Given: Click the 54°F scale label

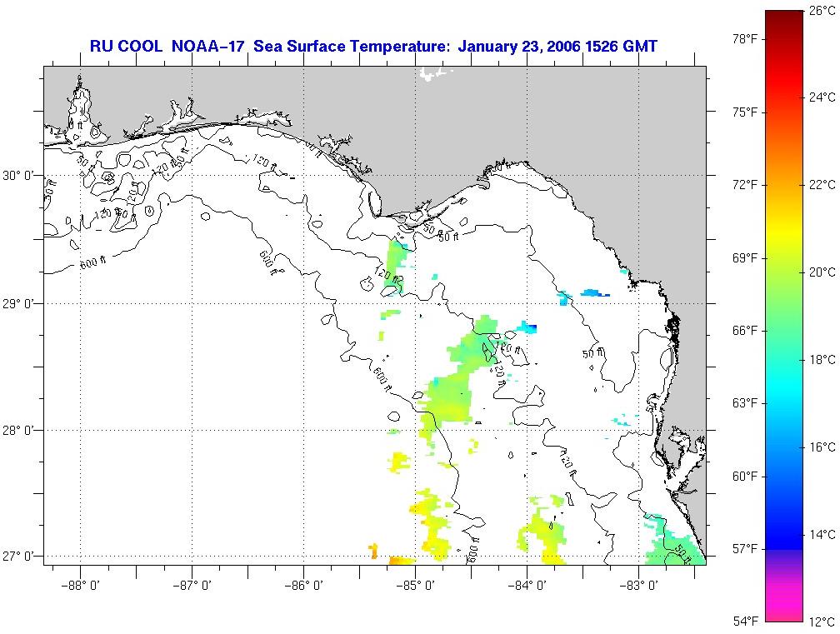Looking at the screenshot, I should [745, 622].
